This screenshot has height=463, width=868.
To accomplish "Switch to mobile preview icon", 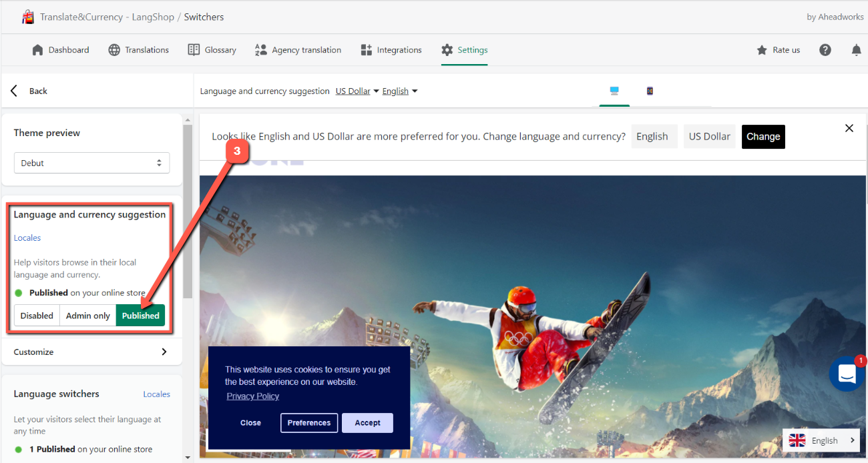I will tap(650, 91).
